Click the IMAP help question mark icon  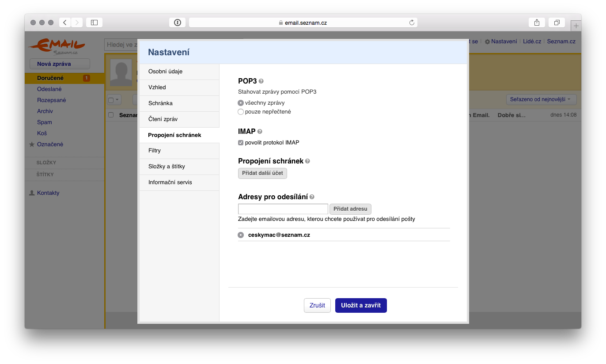(x=260, y=132)
